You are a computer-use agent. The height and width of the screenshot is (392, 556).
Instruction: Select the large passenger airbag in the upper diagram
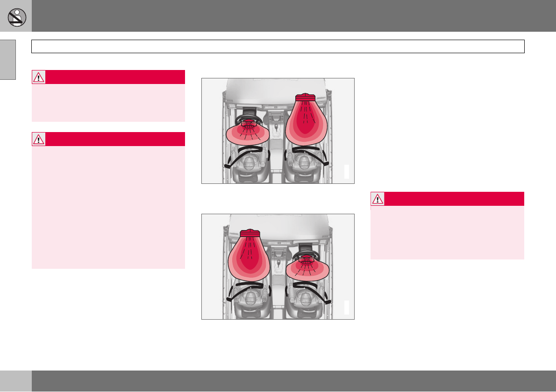306,119
